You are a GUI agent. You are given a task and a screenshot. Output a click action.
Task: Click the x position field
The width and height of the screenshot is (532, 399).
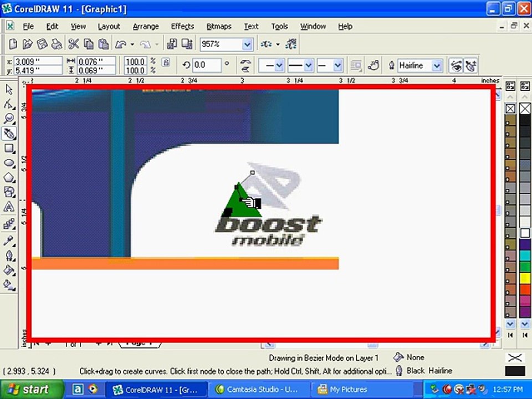tap(38, 62)
